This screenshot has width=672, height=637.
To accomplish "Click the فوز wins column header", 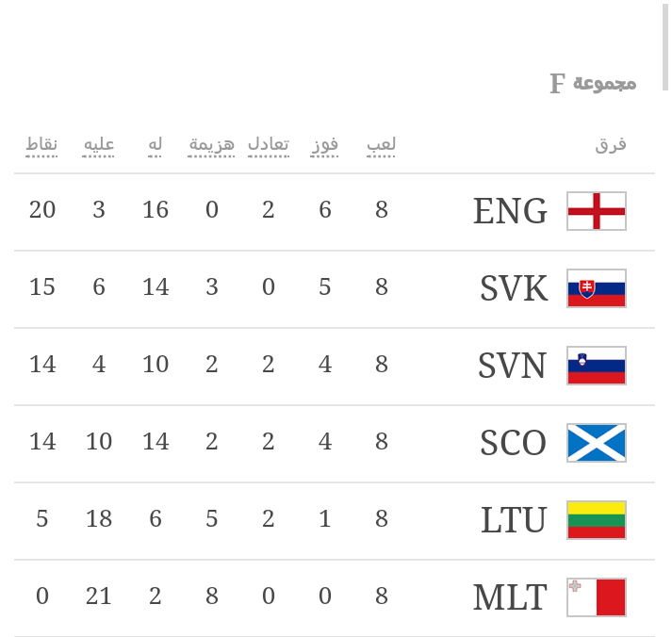I will coord(325,144).
